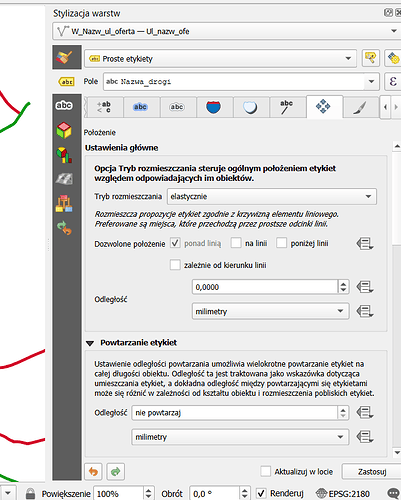Open expression editor epsilon button
The height and width of the screenshot is (500, 401).
(x=393, y=82)
